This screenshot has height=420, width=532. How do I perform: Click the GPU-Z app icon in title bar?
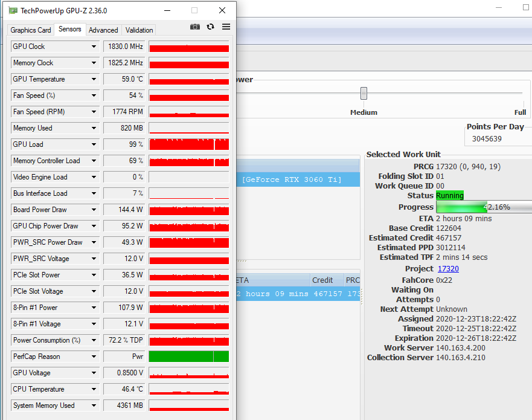coord(13,10)
